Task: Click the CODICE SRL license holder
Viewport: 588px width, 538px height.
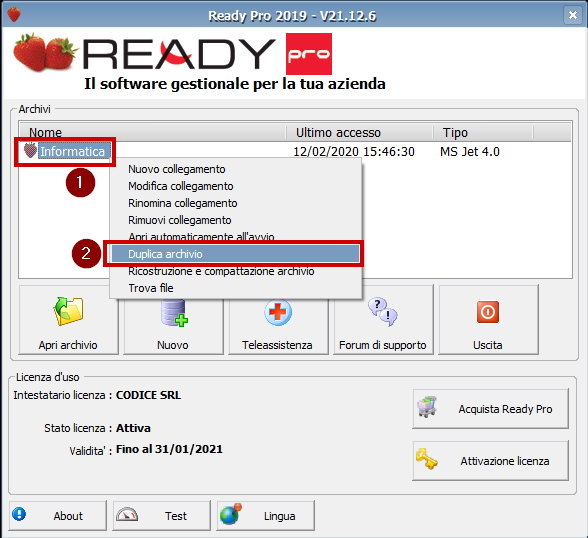Action: click(x=148, y=395)
